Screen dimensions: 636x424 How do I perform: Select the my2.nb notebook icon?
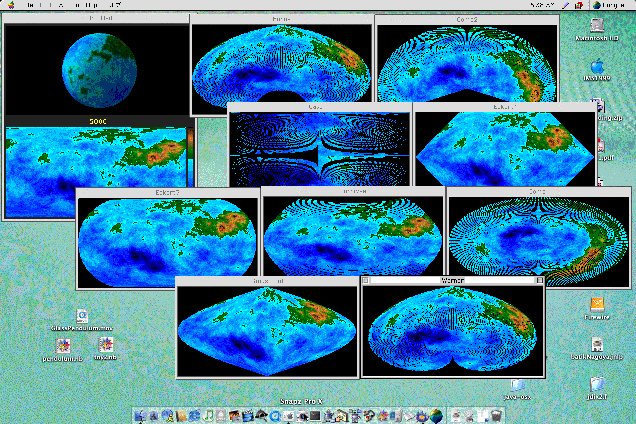pyautogui.click(x=105, y=349)
